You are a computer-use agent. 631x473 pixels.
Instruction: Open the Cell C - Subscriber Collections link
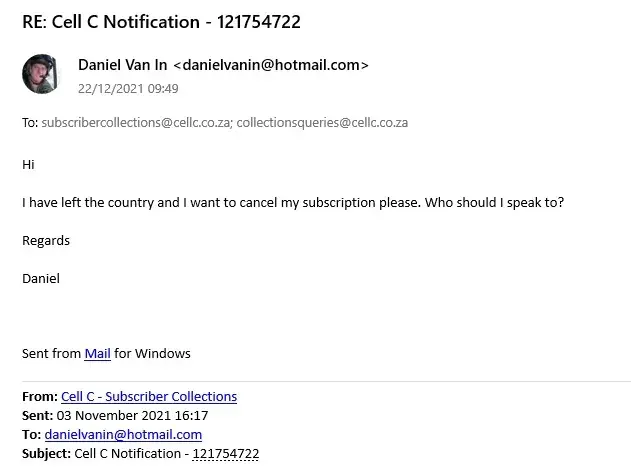pos(149,397)
